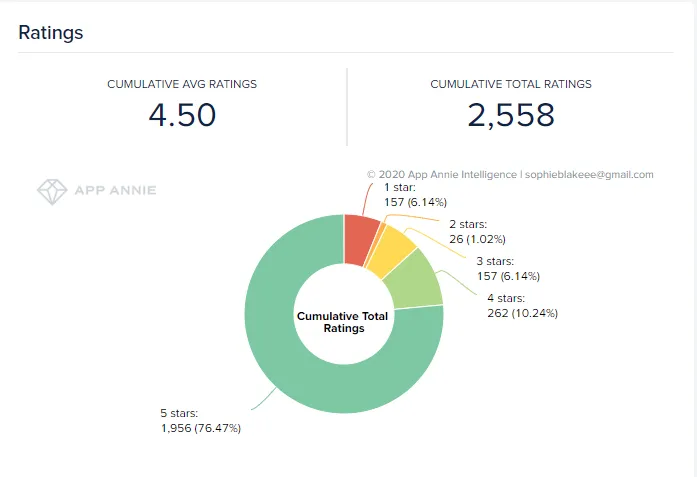Click the 3 stars 157 (6.14%) label

(x=508, y=269)
